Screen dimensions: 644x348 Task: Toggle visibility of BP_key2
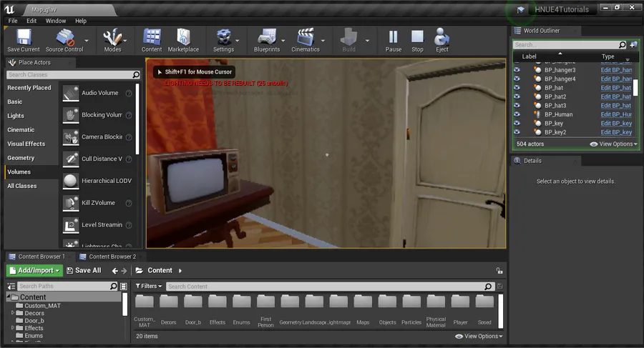[x=517, y=132]
